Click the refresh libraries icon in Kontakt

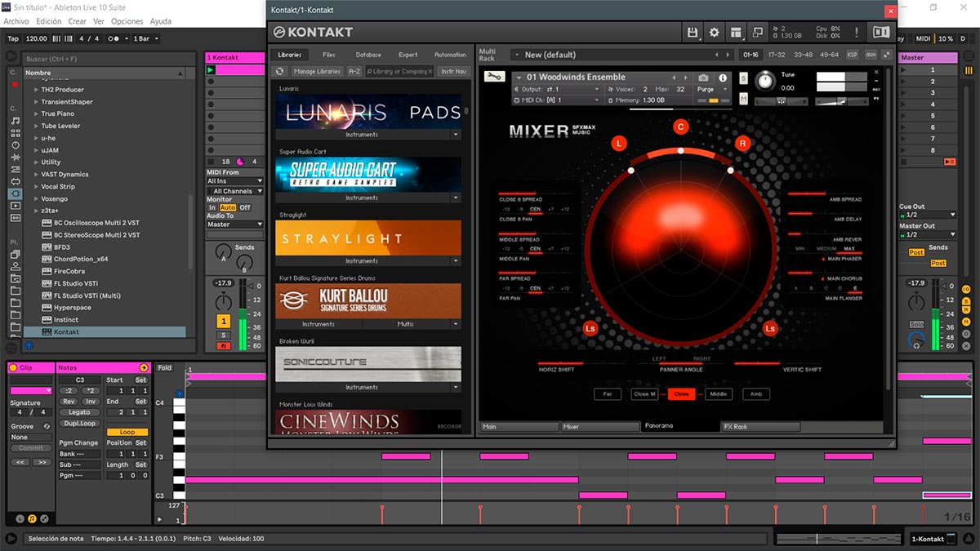[x=280, y=72]
